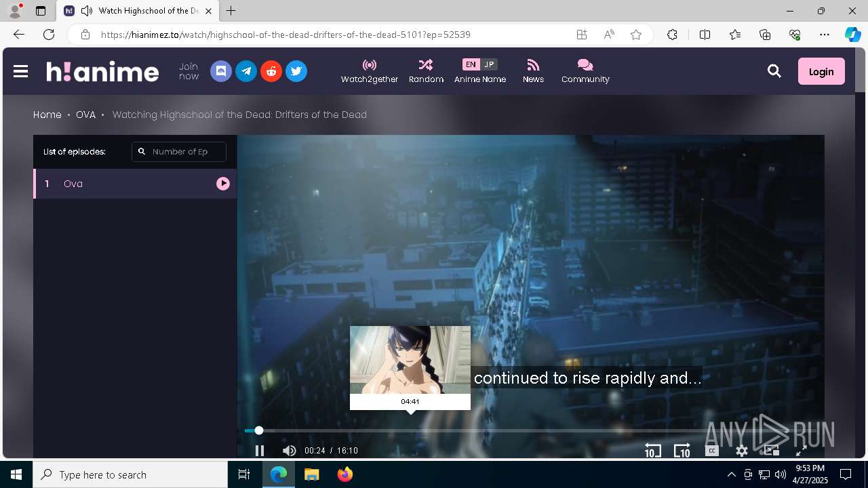Switch anime name language to JP
The width and height of the screenshot is (868, 488).
(489, 64)
